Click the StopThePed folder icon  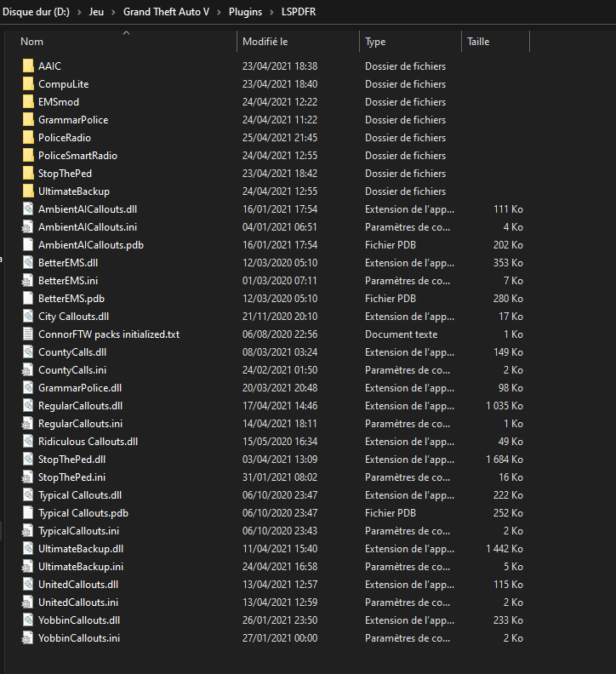28,174
